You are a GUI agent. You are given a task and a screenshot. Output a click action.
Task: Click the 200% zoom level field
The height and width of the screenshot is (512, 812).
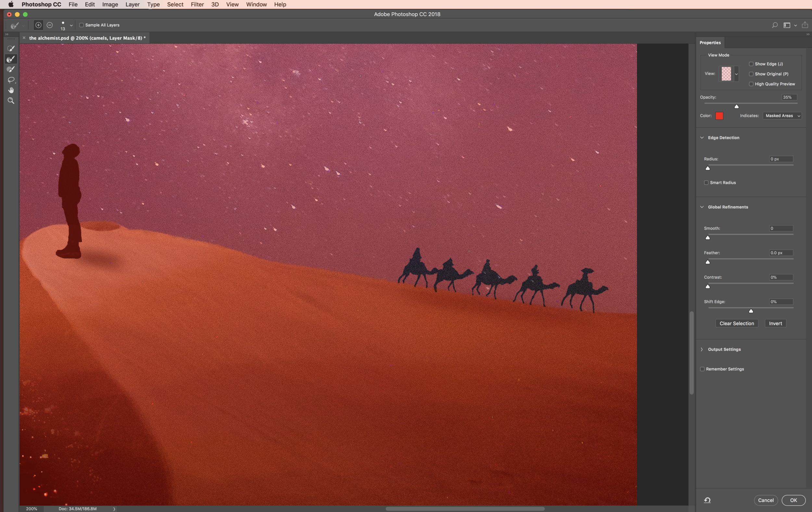point(32,509)
